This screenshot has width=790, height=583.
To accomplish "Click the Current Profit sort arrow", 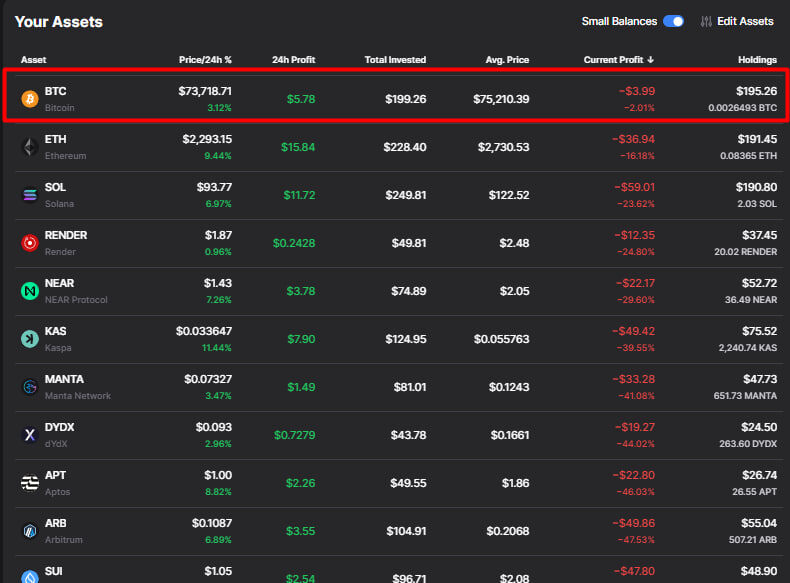I will 650,59.
